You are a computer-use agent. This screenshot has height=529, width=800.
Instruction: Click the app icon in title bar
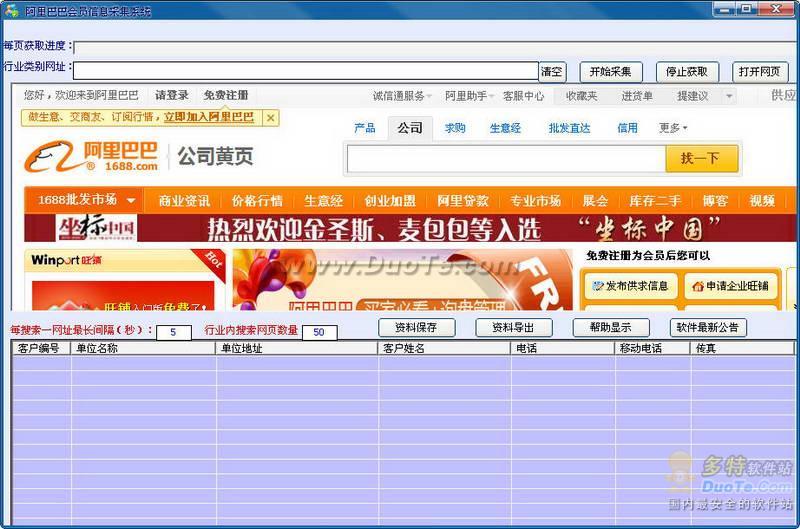11,10
